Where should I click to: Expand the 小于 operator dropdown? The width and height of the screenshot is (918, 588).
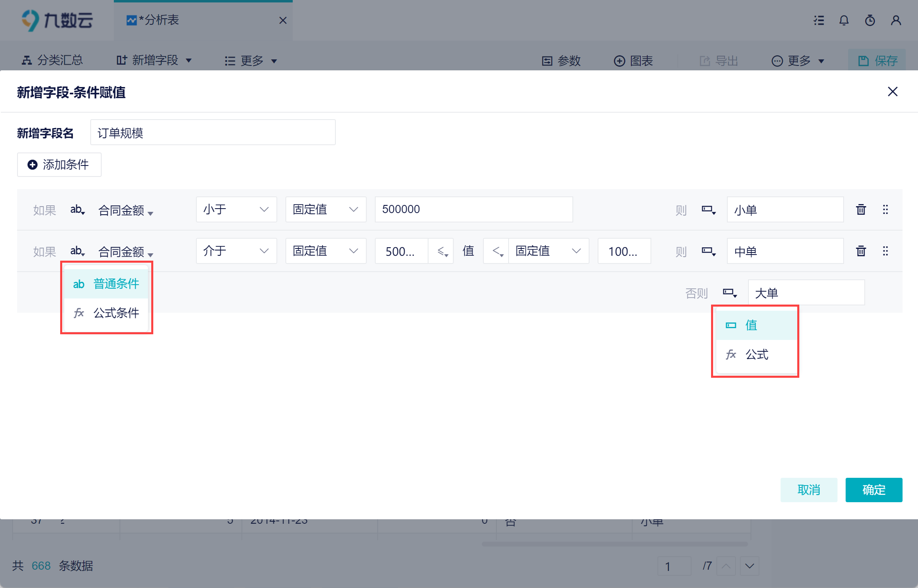pos(236,209)
